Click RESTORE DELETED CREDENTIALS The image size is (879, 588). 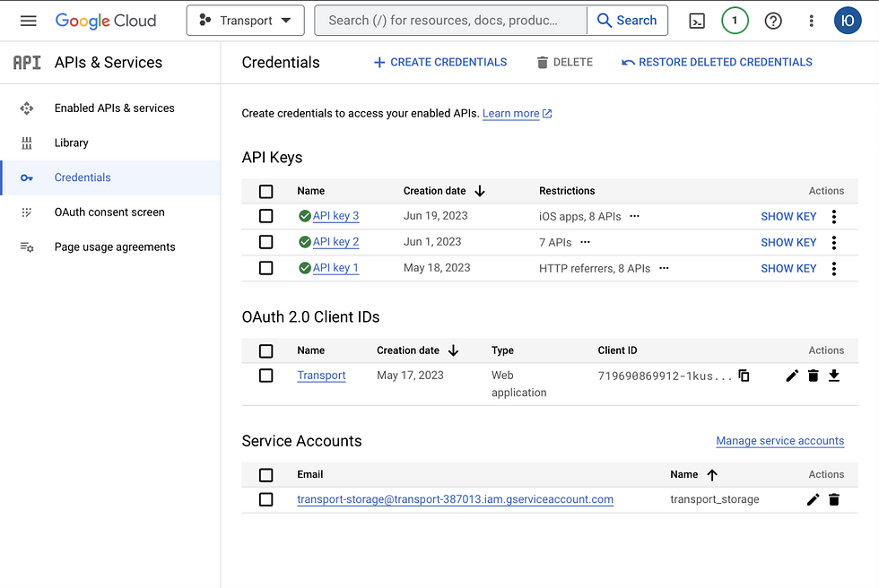717,62
